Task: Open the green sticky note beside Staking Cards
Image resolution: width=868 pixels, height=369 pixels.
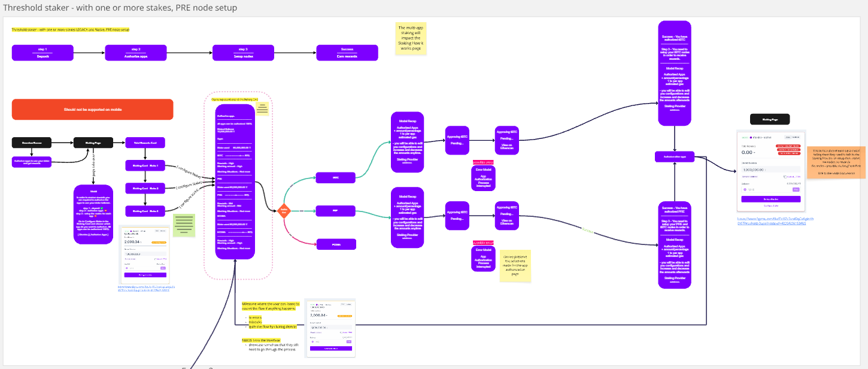Action: coord(184,226)
